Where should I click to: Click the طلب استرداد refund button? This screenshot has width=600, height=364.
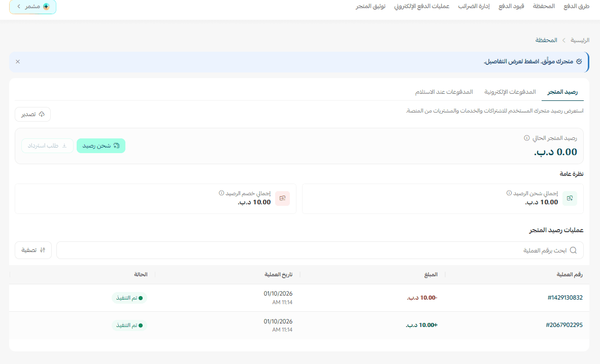click(47, 145)
